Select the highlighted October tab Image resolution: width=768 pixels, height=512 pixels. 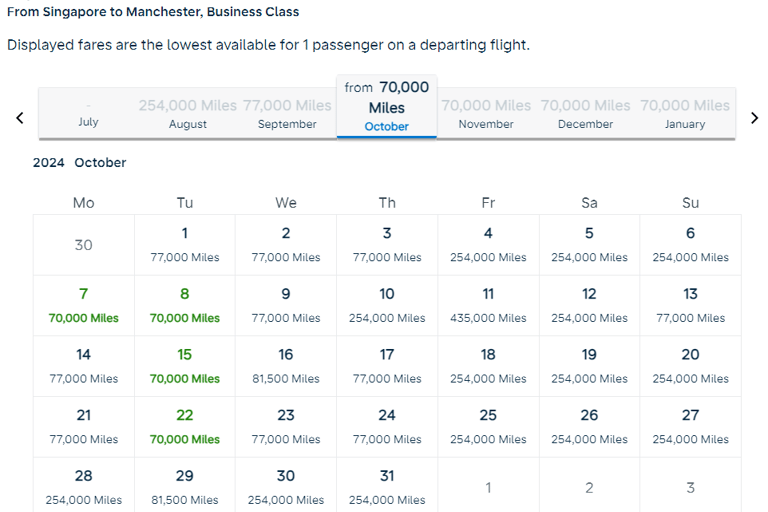[x=387, y=107]
